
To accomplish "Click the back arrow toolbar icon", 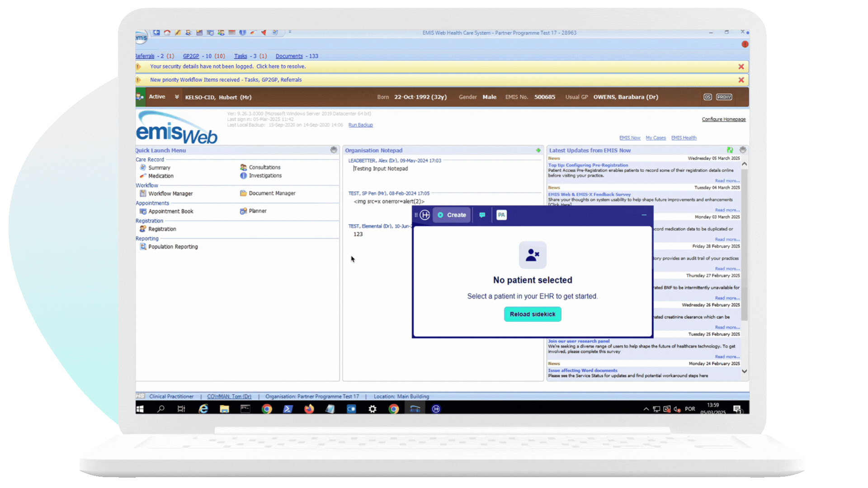I will [156, 33].
